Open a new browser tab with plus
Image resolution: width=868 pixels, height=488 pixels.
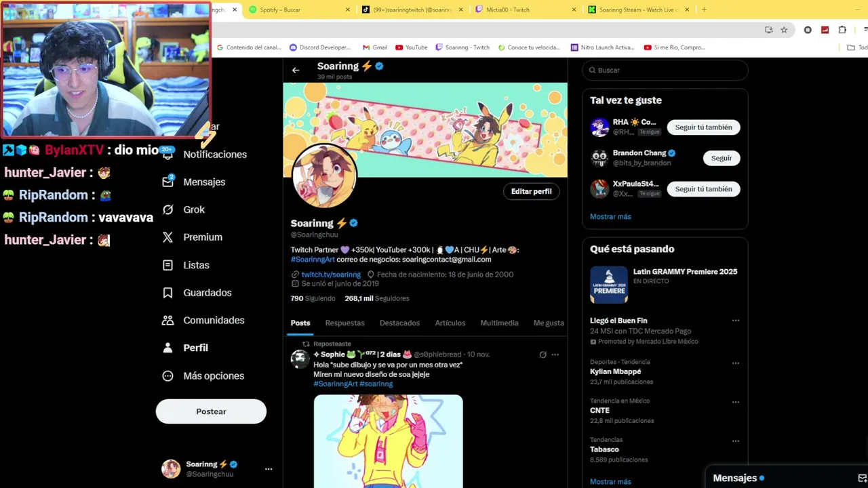tap(704, 10)
